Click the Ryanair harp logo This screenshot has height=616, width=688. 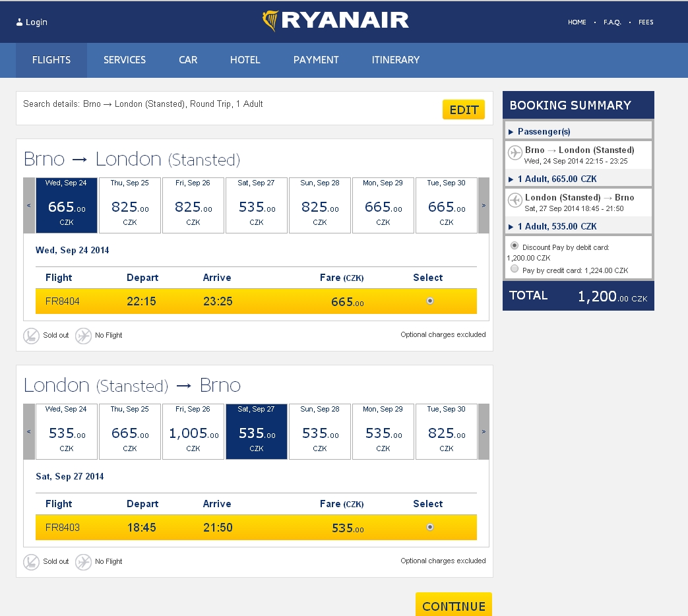tap(270, 20)
